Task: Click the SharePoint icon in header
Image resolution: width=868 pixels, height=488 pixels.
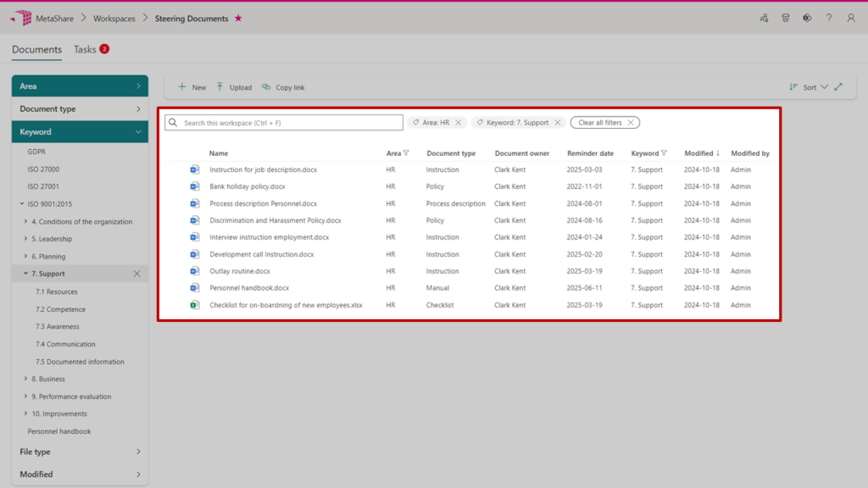Action: (x=807, y=18)
